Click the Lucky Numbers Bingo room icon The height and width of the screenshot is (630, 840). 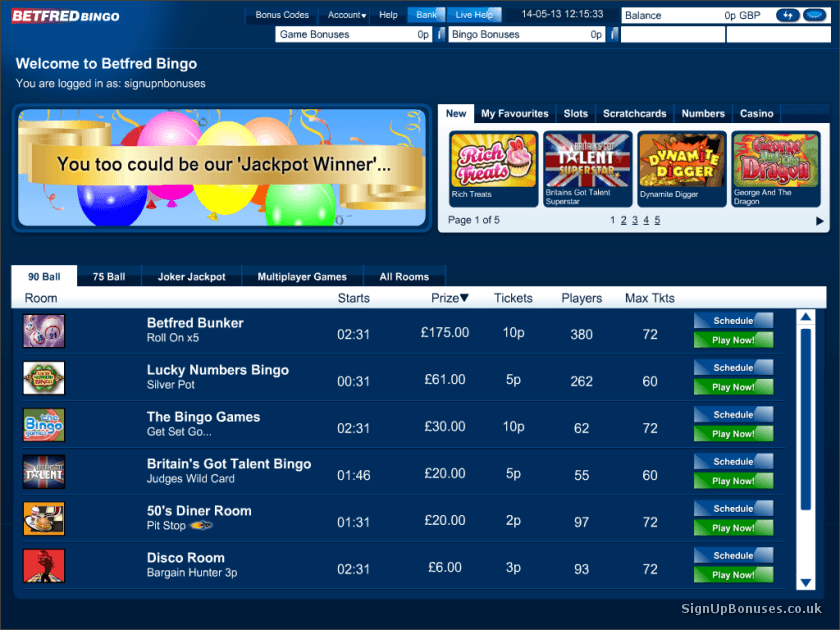[x=44, y=378]
